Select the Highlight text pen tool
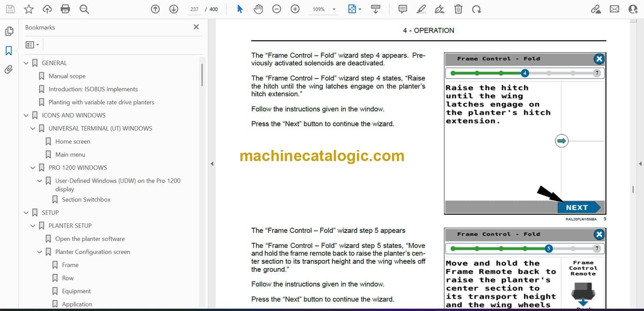The image size is (644, 311). click(x=421, y=9)
